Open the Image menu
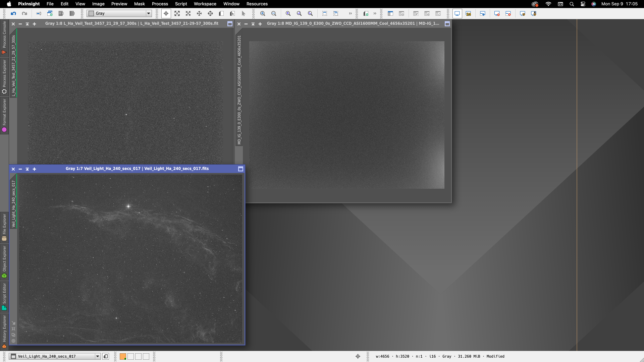Screen dimensions: 644x362 (98, 4)
